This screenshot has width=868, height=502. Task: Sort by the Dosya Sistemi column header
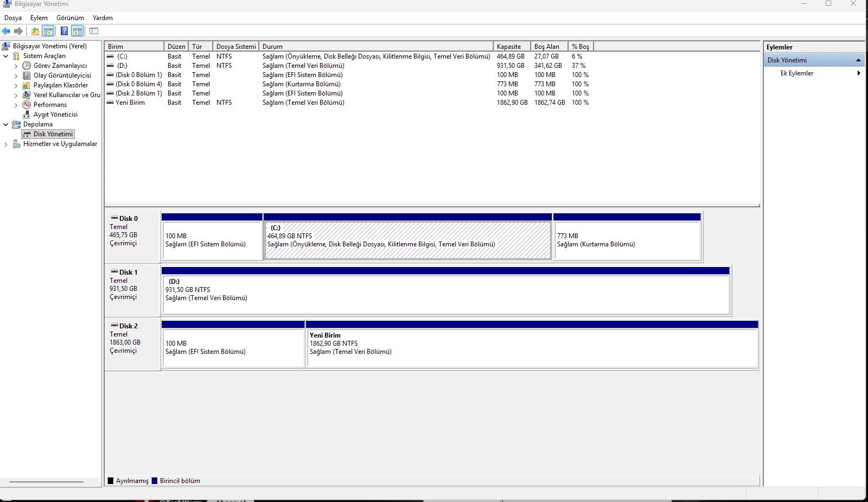[236, 47]
